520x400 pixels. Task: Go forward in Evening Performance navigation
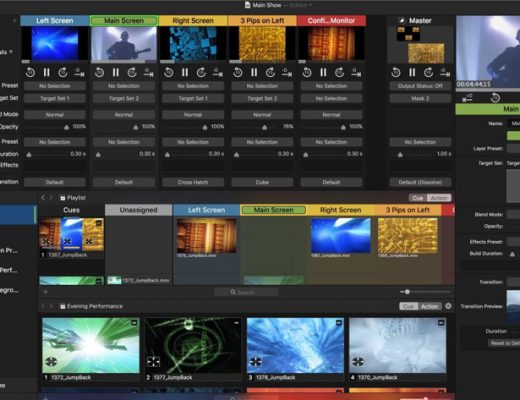(51, 306)
